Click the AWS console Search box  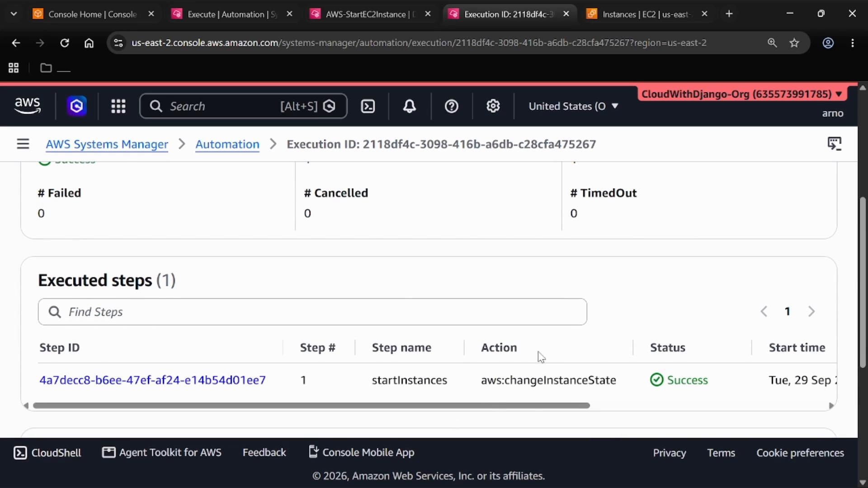(x=243, y=106)
